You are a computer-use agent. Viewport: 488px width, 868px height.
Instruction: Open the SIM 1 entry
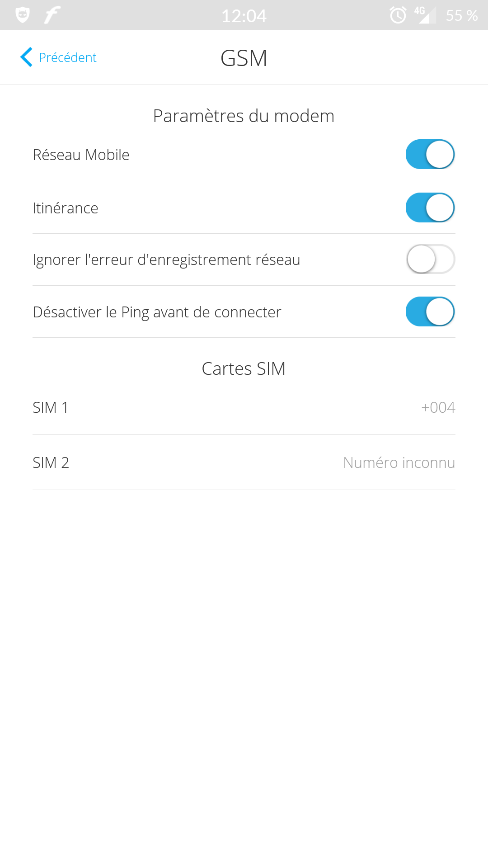click(x=51, y=407)
